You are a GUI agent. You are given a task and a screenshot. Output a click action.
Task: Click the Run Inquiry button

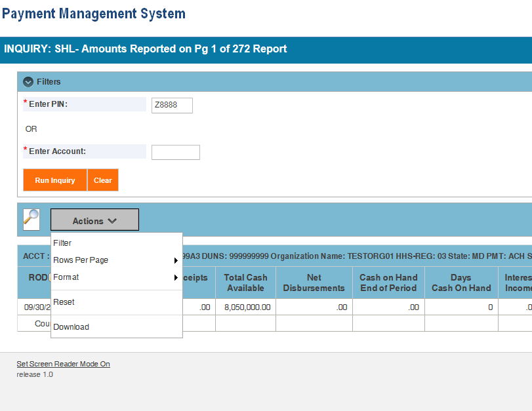pos(55,180)
